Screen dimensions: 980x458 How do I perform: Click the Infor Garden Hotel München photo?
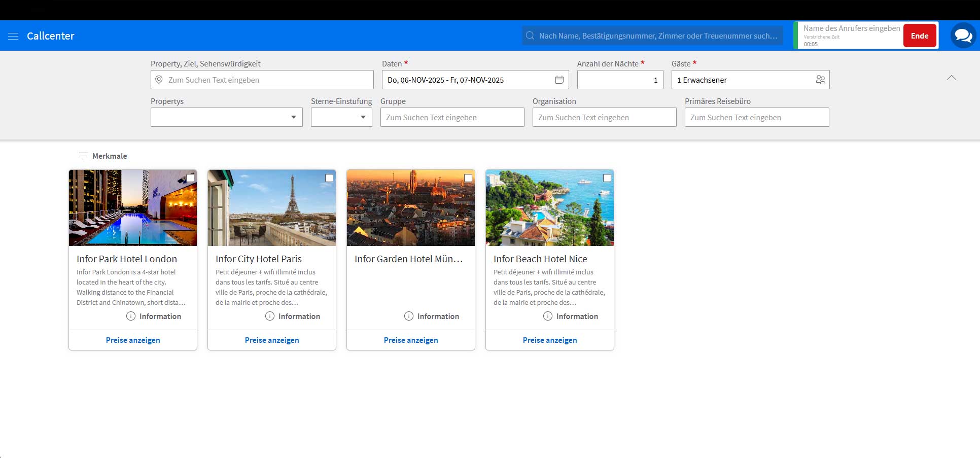tap(411, 208)
